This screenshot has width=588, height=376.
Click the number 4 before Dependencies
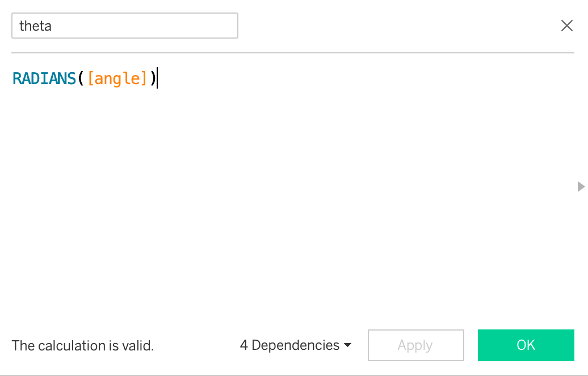pos(244,345)
